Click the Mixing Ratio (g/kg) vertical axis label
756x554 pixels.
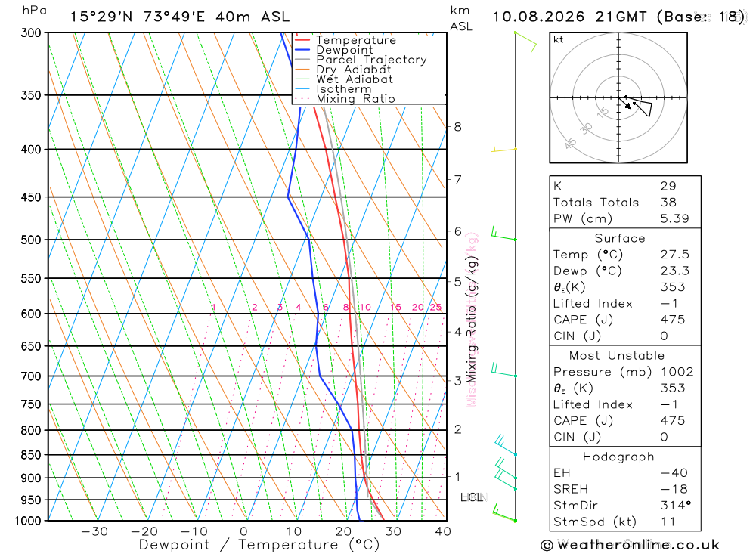pyautogui.click(x=472, y=320)
